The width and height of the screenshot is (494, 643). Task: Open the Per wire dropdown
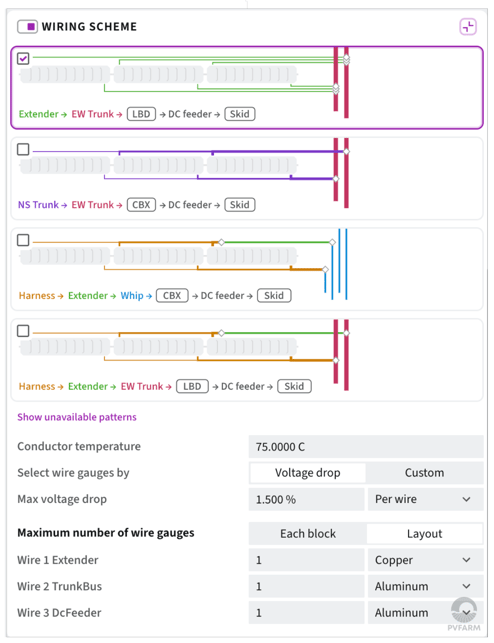point(426,499)
